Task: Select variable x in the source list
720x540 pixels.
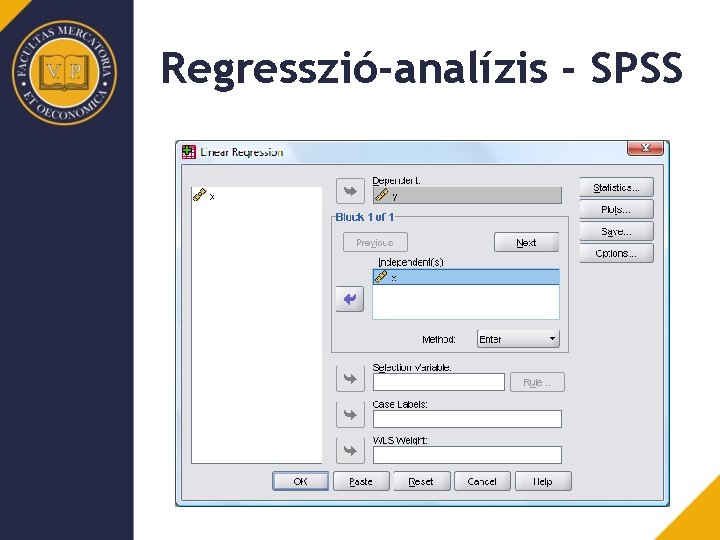Action: [x=204, y=195]
